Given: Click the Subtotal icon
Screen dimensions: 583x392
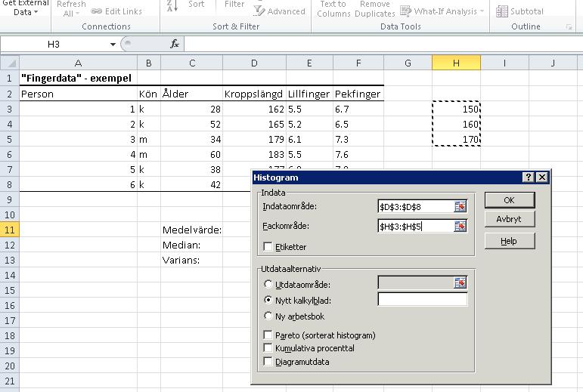Looking at the screenshot, I should click(x=502, y=11).
